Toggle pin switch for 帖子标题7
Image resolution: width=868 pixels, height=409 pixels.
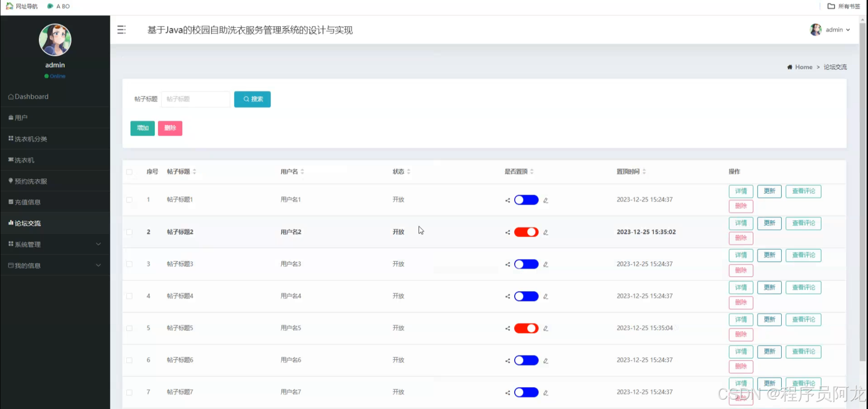pos(526,393)
